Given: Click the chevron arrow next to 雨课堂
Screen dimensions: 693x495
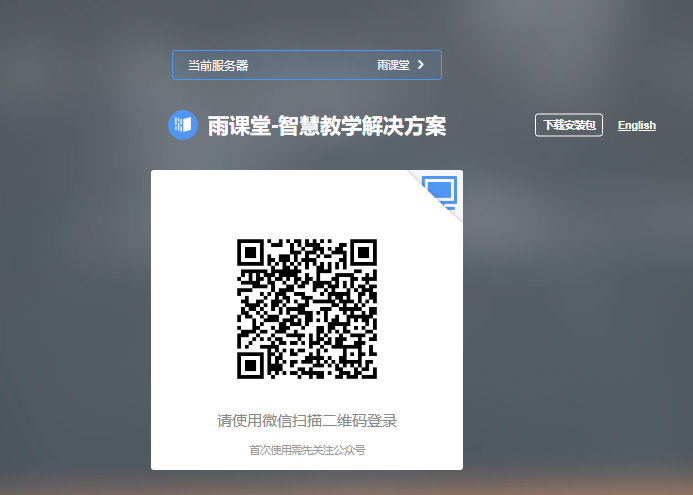Looking at the screenshot, I should coord(421,65).
